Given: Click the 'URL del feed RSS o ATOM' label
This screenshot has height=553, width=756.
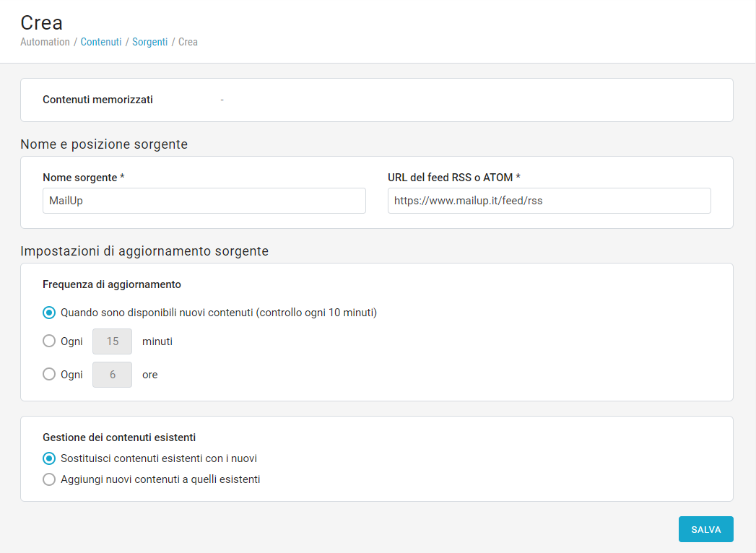Looking at the screenshot, I should click(454, 178).
